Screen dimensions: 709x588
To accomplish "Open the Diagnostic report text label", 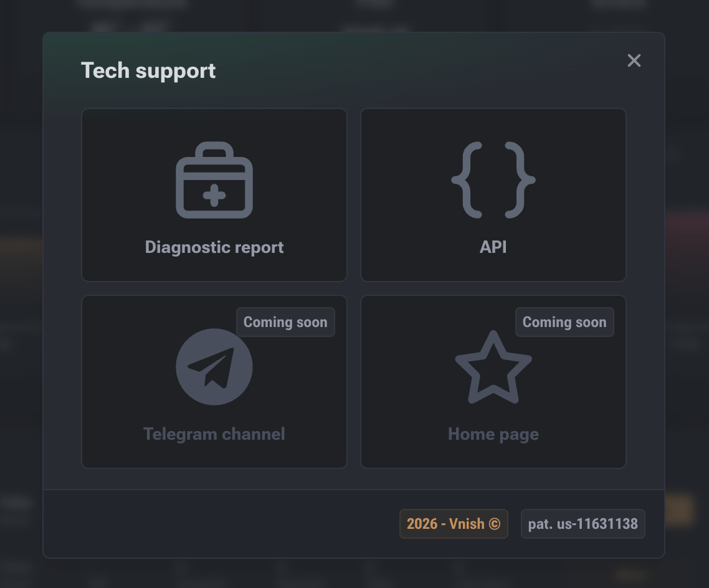I will [214, 247].
